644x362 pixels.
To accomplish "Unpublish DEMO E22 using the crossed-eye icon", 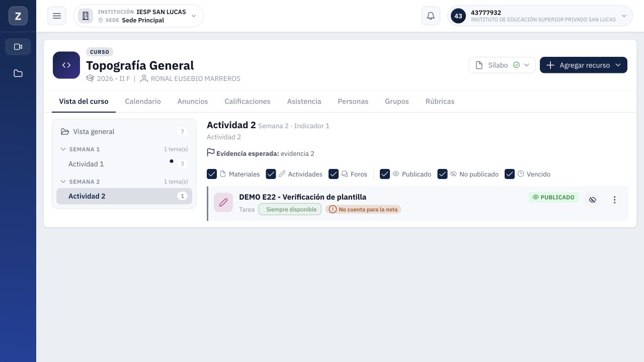I will pos(593,200).
